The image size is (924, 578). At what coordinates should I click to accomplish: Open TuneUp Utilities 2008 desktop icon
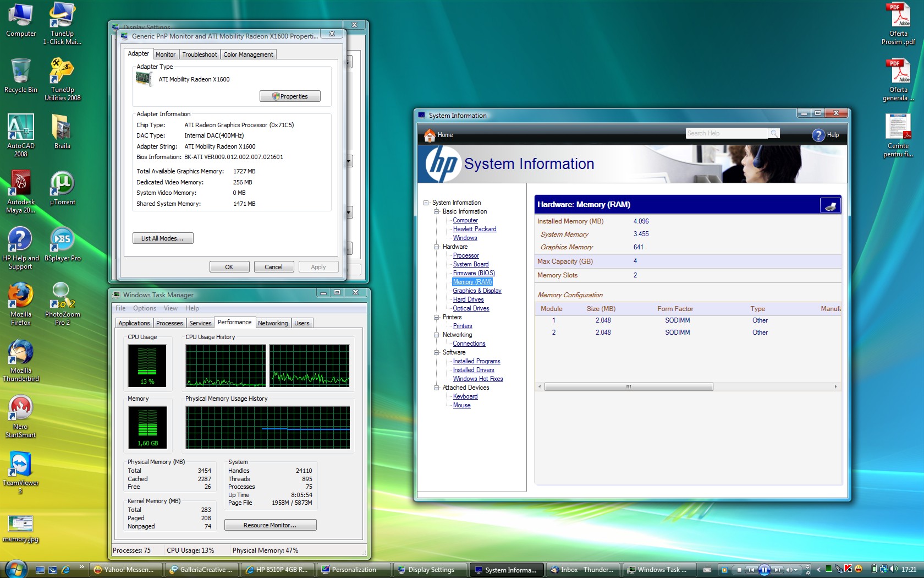[63, 79]
